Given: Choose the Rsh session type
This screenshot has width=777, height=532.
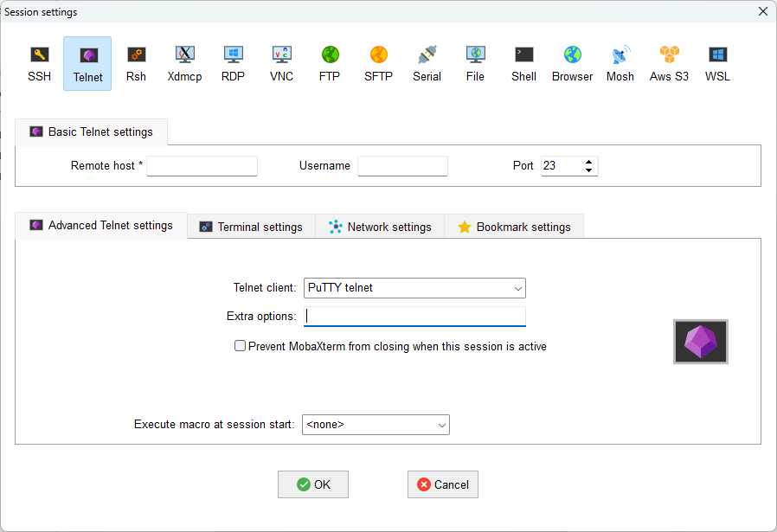Looking at the screenshot, I should 136,63.
